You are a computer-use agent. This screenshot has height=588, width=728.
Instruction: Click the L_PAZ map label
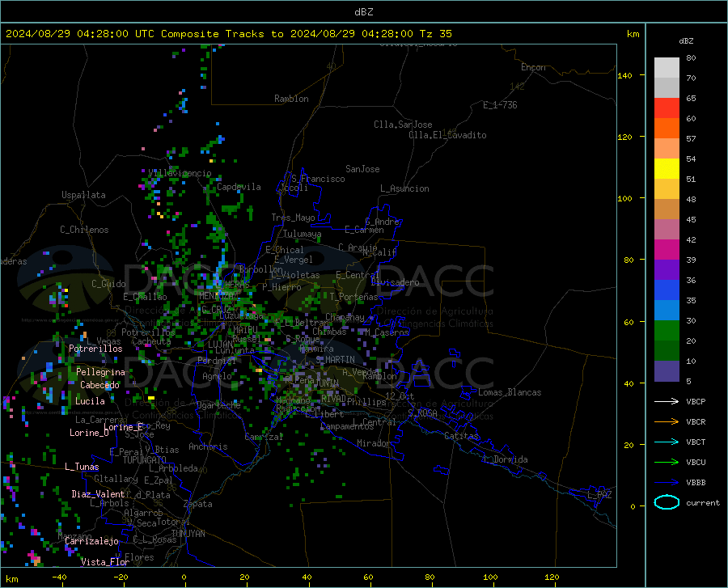[599, 495]
